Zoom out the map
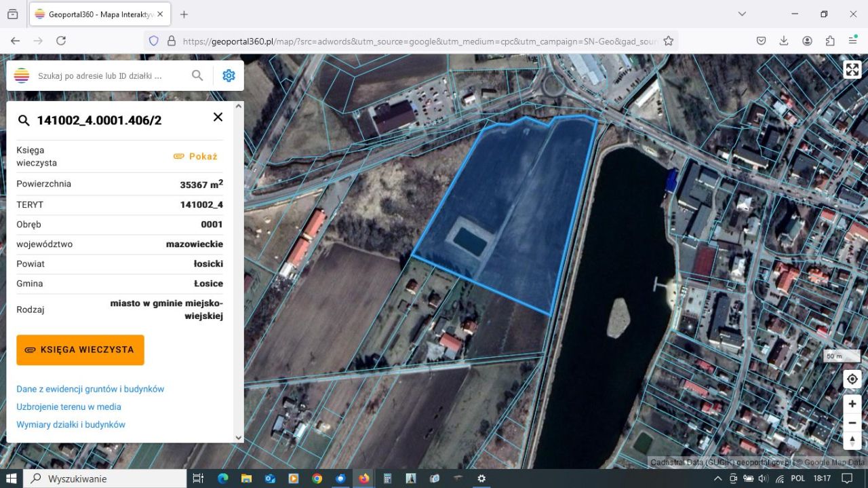The width and height of the screenshot is (868, 488). [x=852, y=422]
